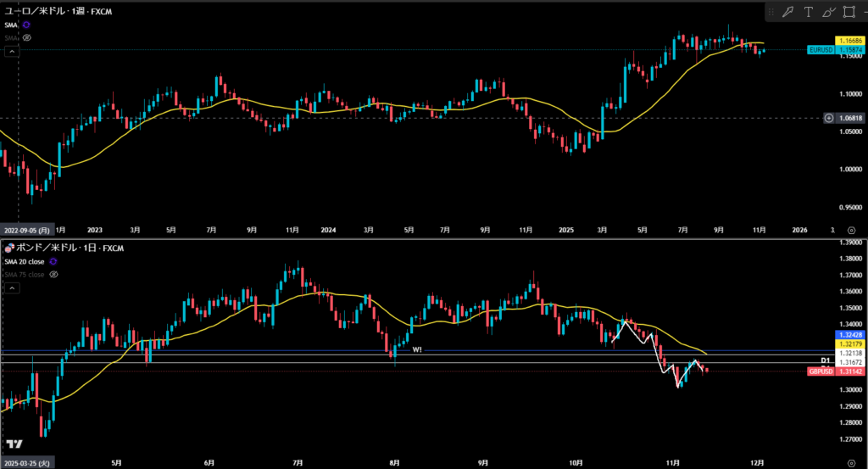Show the hidden SMA 75 close indicator
This screenshot has width=868, height=469.
point(53,274)
